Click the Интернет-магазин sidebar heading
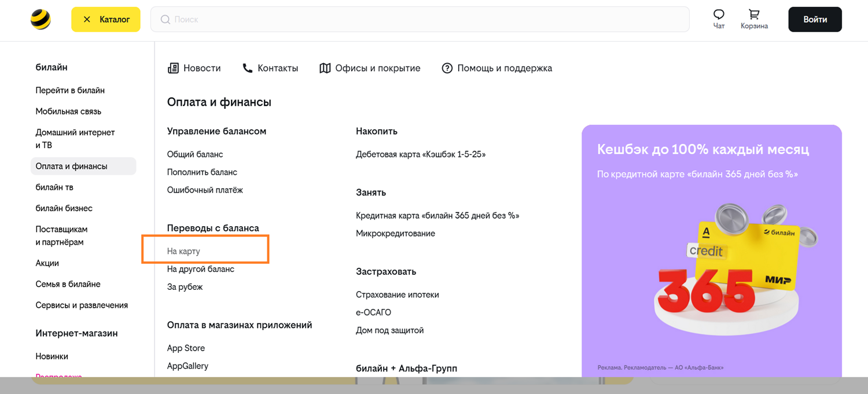The image size is (868, 394). coord(76,333)
